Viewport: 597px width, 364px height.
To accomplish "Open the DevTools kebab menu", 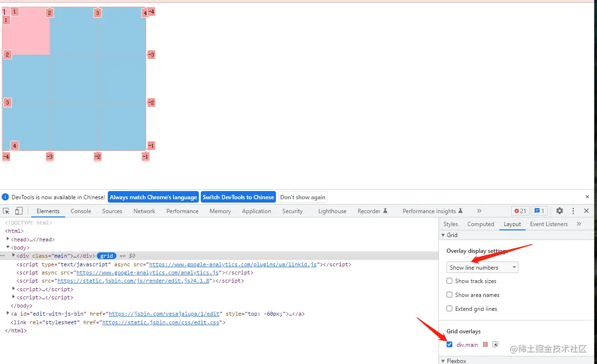I will (x=573, y=211).
